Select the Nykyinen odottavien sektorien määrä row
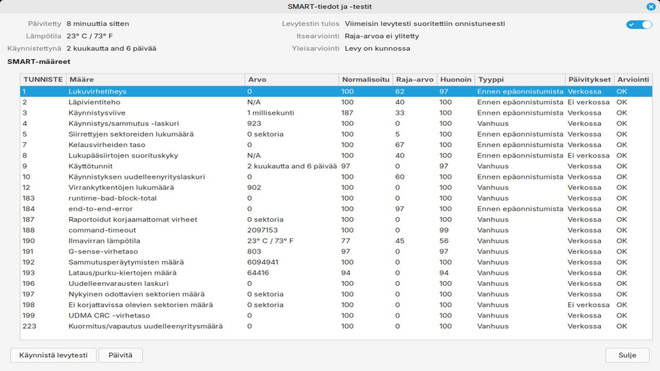The width and height of the screenshot is (660, 371). click(336, 294)
